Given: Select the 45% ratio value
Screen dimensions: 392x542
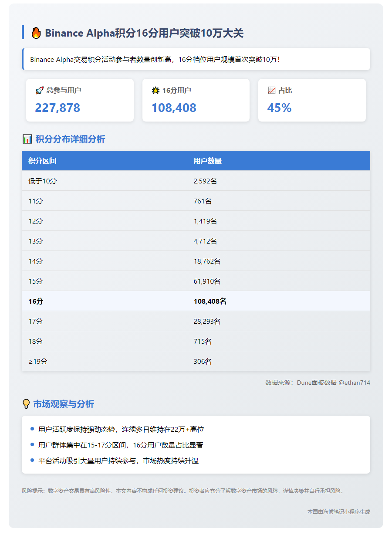Looking at the screenshot, I should [279, 108].
